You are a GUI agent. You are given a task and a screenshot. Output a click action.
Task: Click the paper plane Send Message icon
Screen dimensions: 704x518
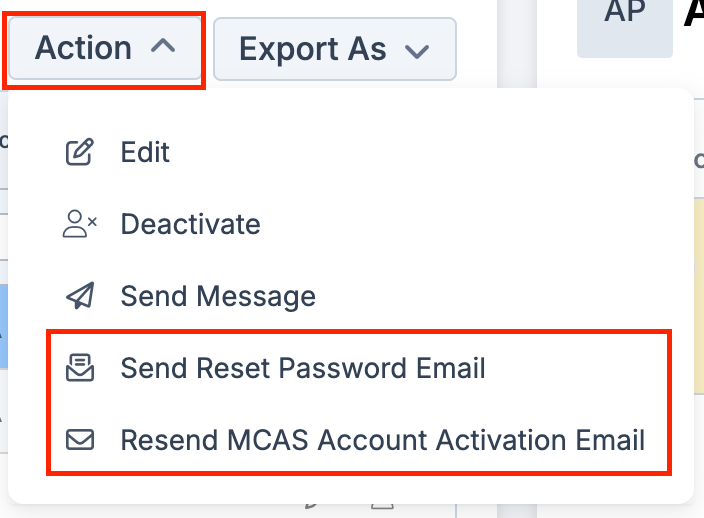tap(79, 296)
